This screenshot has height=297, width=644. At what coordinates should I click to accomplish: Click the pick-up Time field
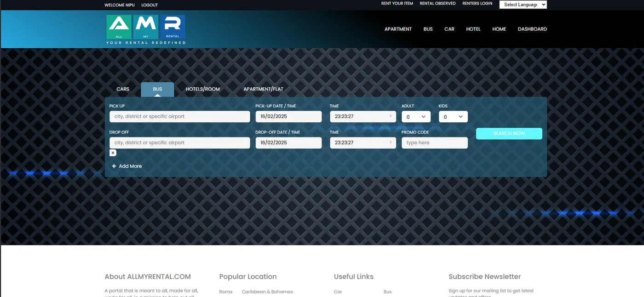pos(363,117)
